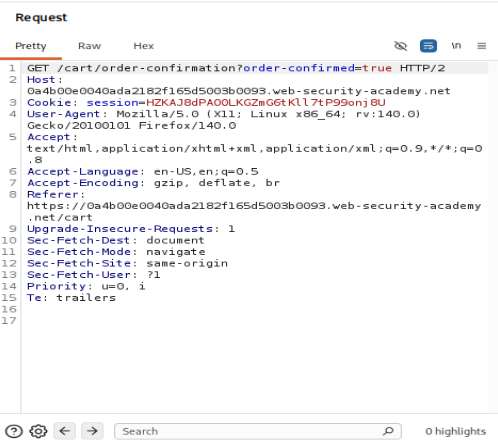Toggle the \n show newlines button
The width and height of the screenshot is (498, 446).
click(x=456, y=45)
